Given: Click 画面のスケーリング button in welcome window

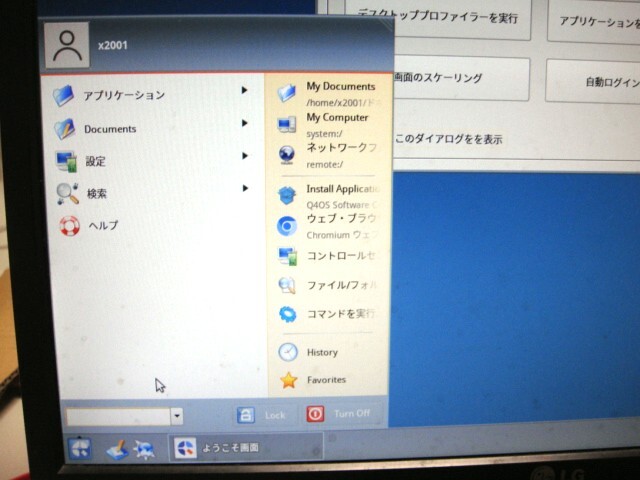Looking at the screenshot, I should 461,78.
